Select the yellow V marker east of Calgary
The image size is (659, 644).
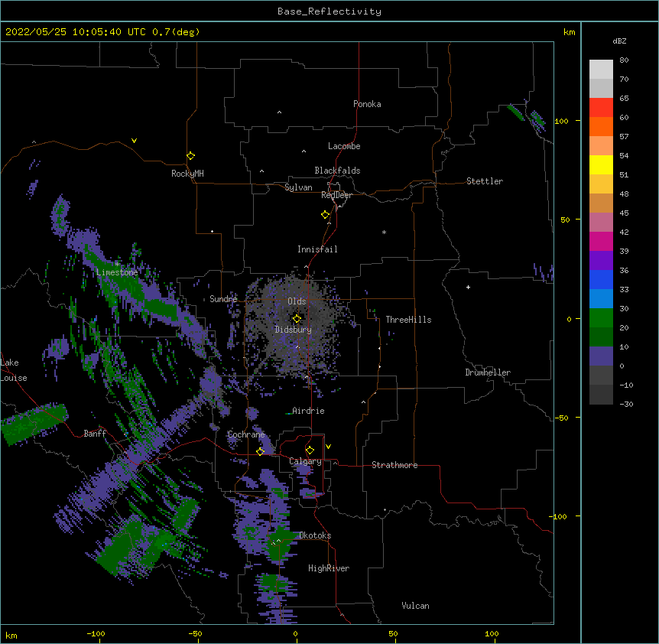(328, 447)
